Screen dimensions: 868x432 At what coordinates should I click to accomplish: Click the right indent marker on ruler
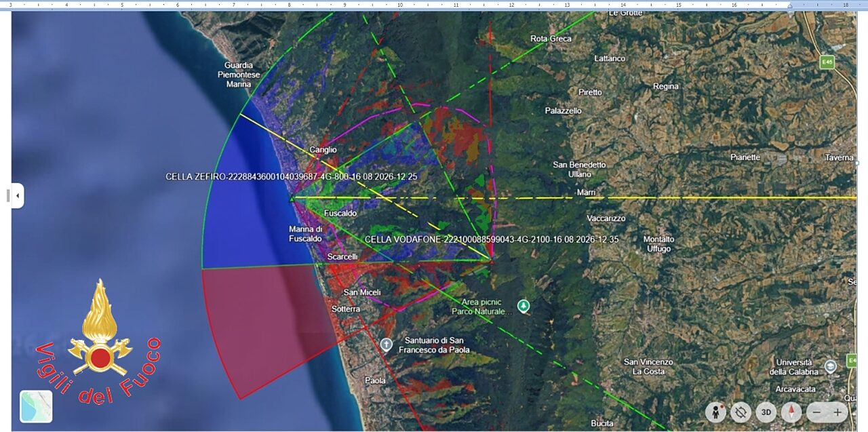(789, 5)
